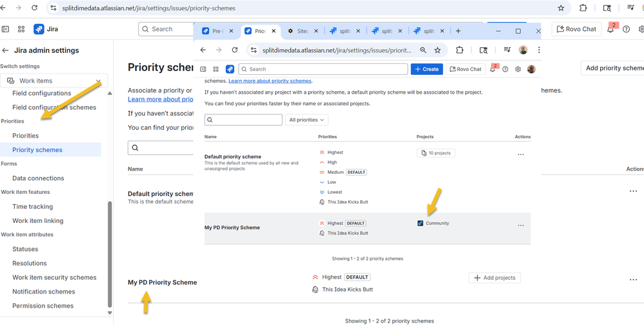Click address bar URL in background window
This screenshot has width=644, height=325.
(x=148, y=8)
